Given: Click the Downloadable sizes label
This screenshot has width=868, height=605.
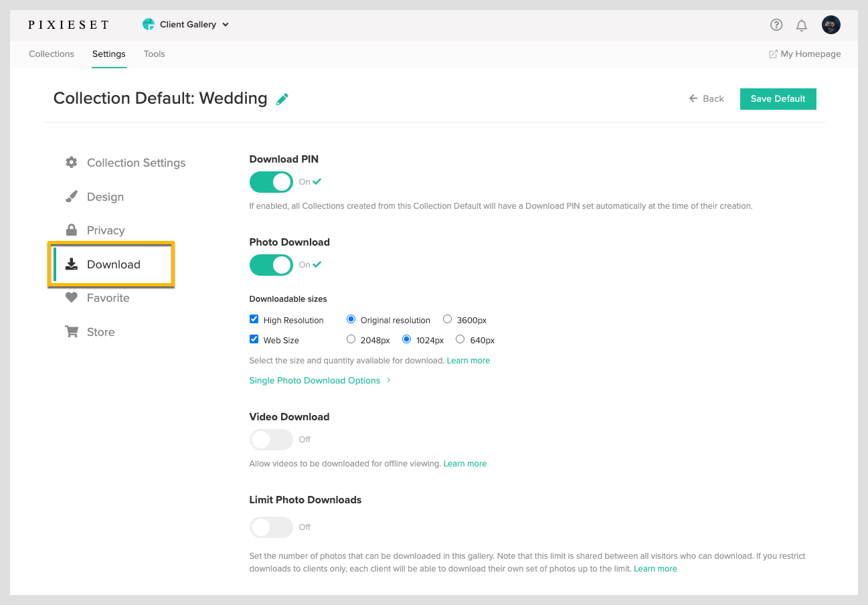Looking at the screenshot, I should click(288, 299).
